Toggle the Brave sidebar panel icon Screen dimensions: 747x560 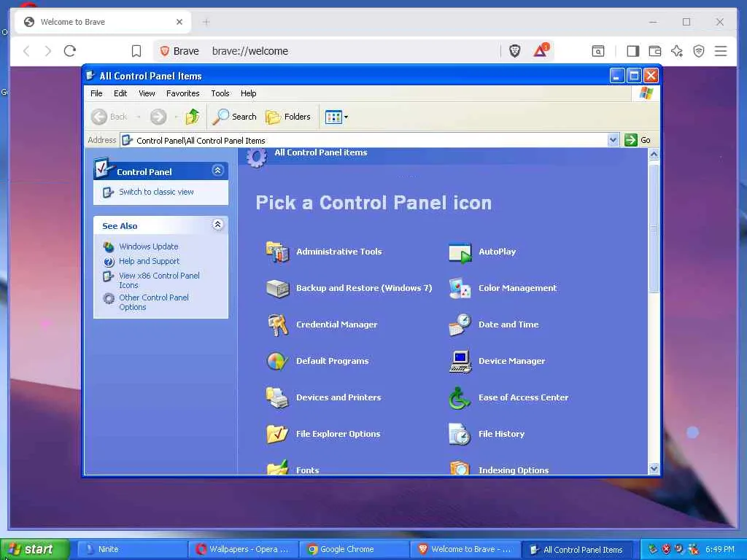[632, 51]
